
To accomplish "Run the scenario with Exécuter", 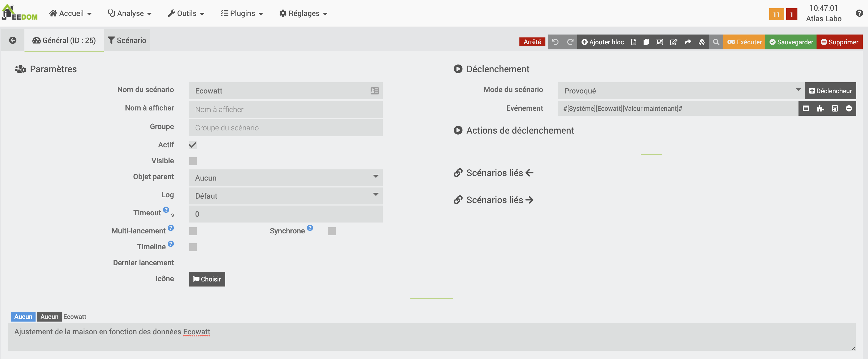I will pos(744,42).
